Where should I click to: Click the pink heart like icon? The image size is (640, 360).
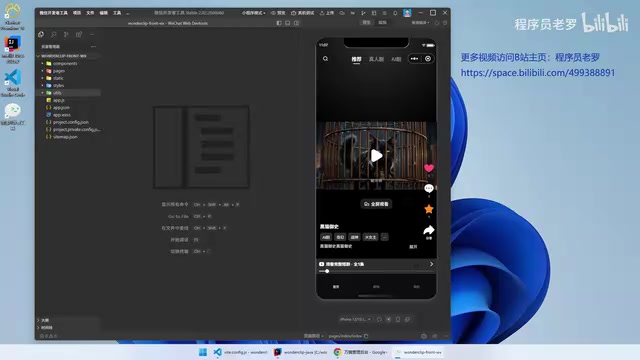click(x=429, y=168)
